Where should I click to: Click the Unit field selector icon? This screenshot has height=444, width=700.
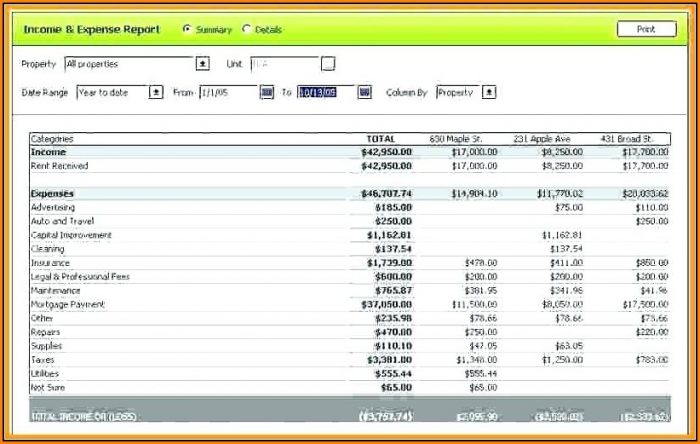click(x=327, y=64)
